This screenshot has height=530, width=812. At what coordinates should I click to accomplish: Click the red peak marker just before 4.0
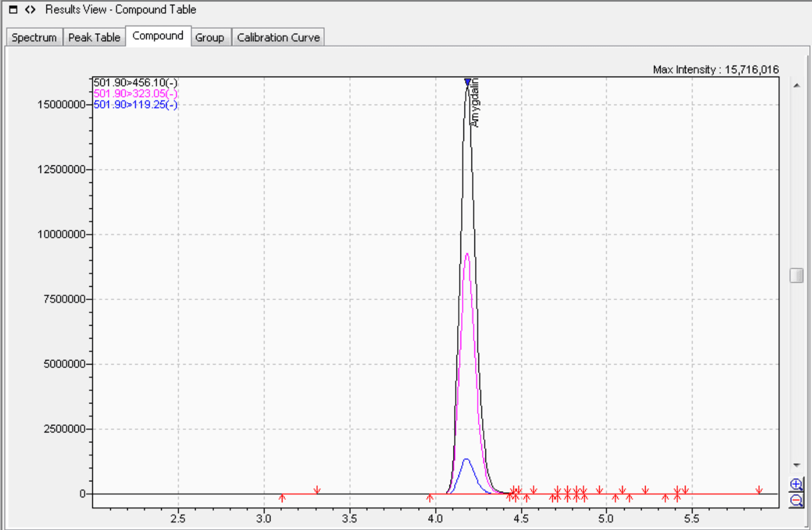click(429, 497)
